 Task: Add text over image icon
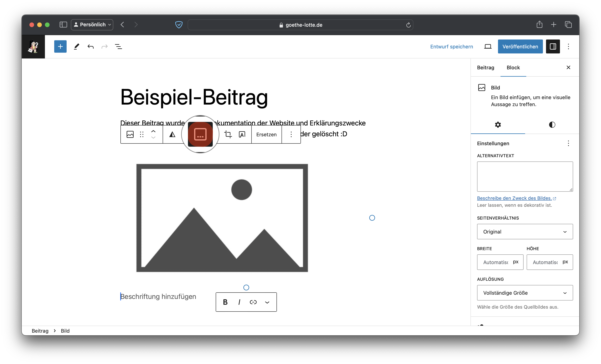coord(242,134)
